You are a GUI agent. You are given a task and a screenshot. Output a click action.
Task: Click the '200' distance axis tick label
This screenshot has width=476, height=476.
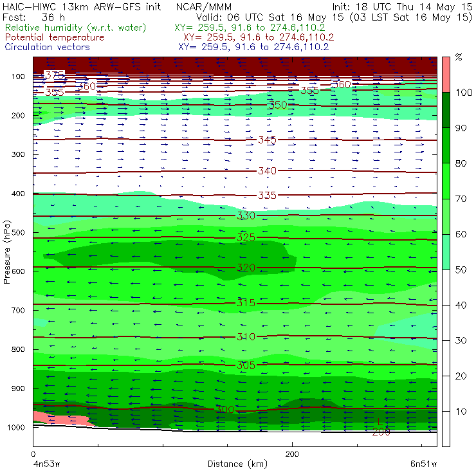(x=292, y=454)
